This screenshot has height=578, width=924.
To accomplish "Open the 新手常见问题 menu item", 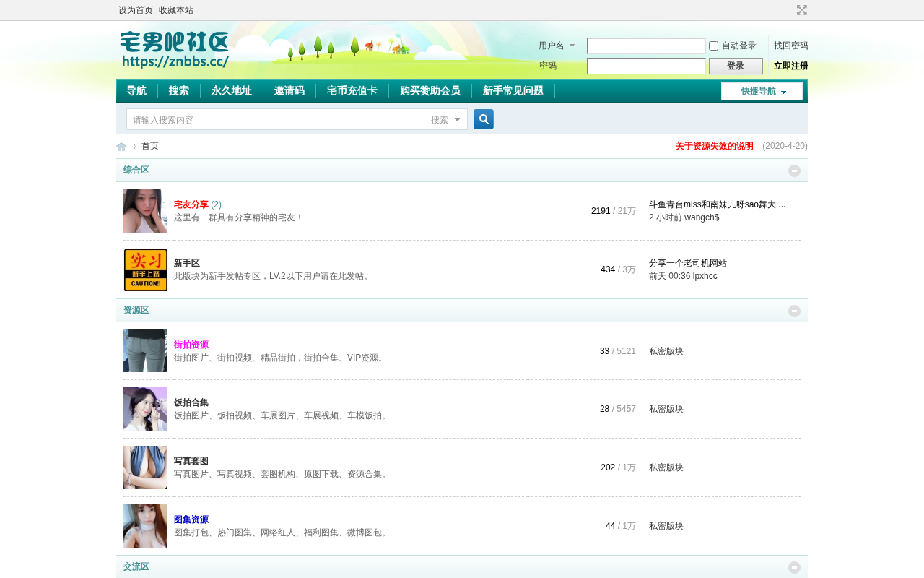I will point(513,91).
